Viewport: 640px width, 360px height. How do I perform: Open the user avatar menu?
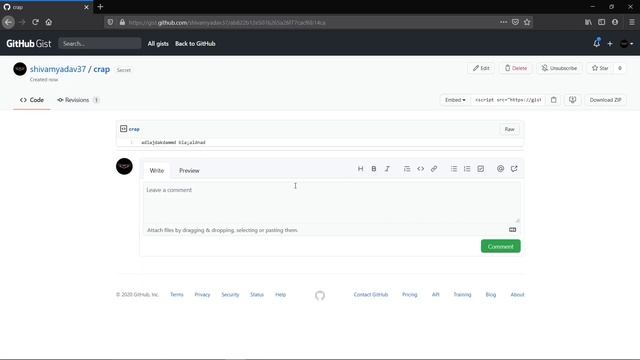click(x=627, y=44)
